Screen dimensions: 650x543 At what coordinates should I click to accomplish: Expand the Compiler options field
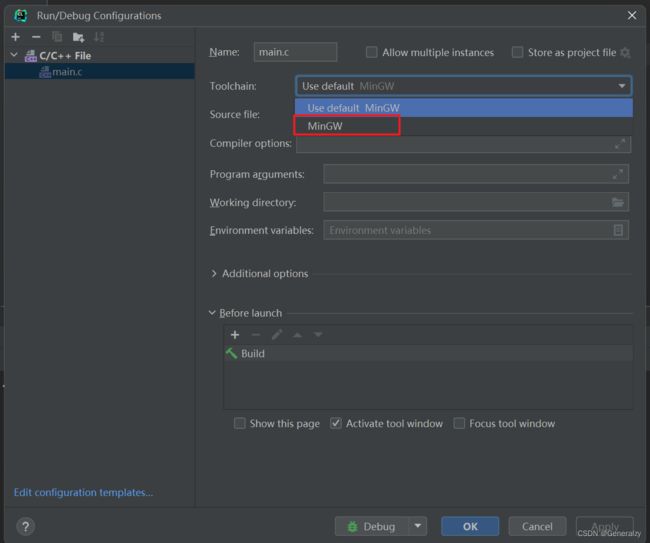(620, 144)
